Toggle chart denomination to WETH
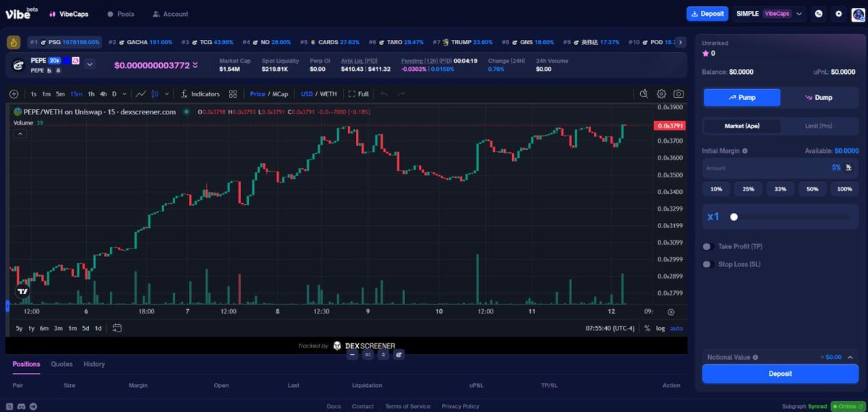This screenshot has width=868, height=412. click(x=328, y=94)
